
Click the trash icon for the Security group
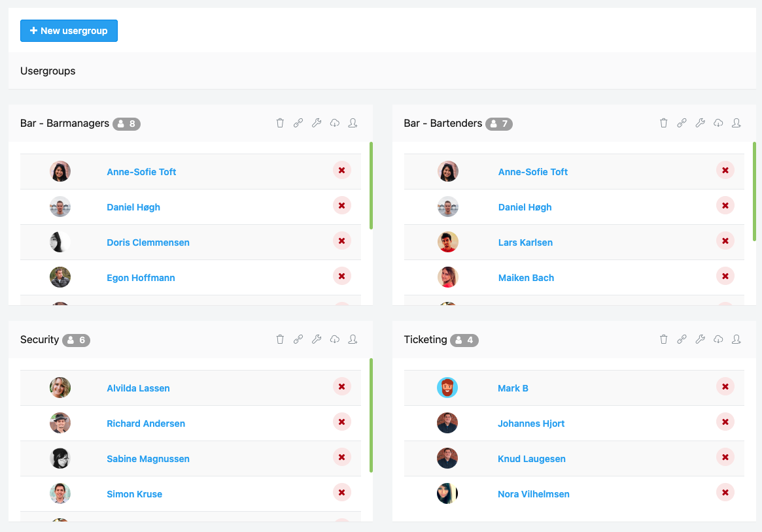coord(280,339)
